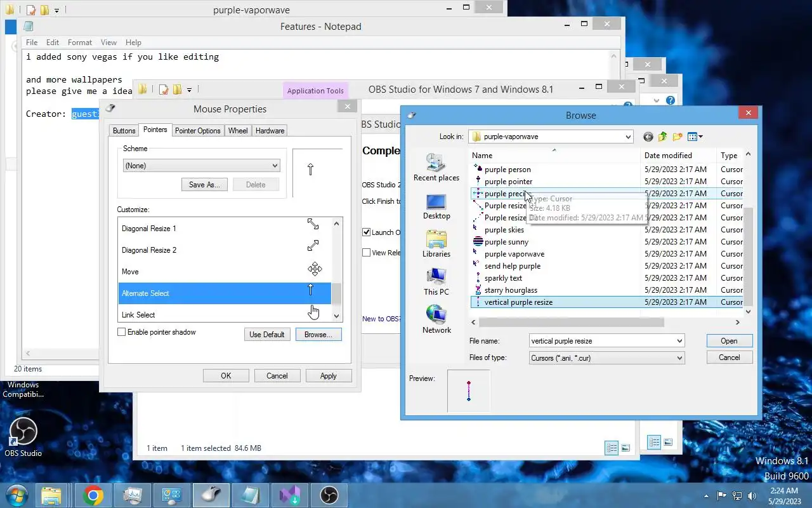Viewport: 812px width, 508px height.
Task: Switch to the Wheel tab
Action: (238, 131)
